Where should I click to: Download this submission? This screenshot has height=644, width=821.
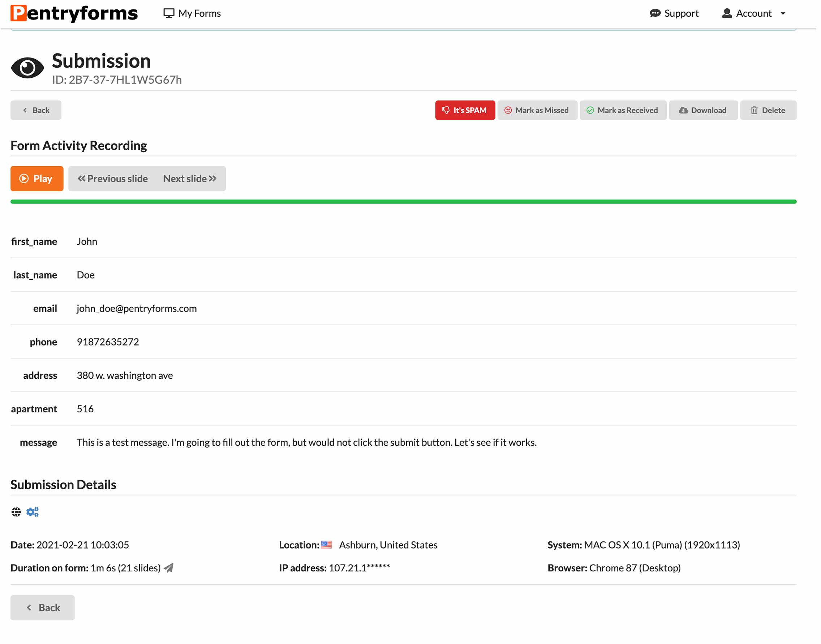coord(703,111)
